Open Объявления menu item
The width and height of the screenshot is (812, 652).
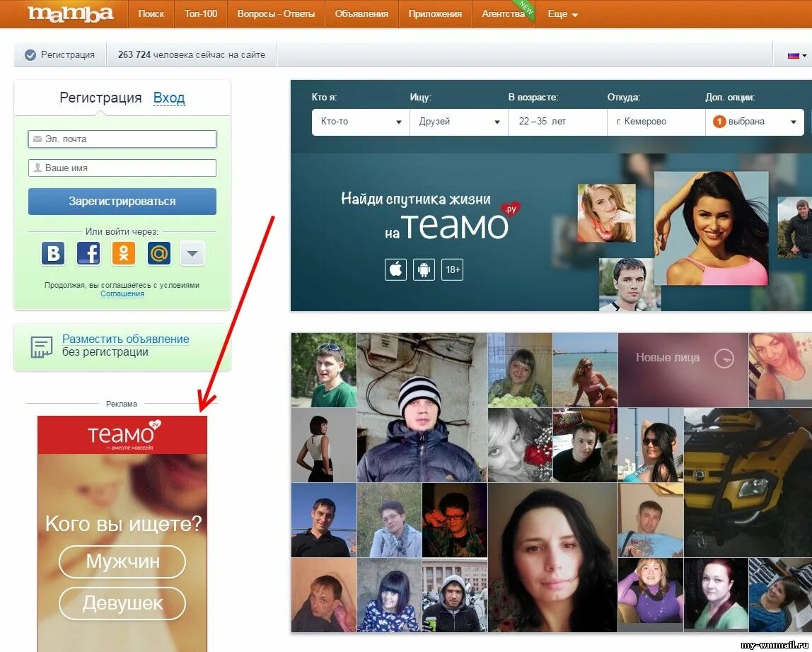click(361, 14)
